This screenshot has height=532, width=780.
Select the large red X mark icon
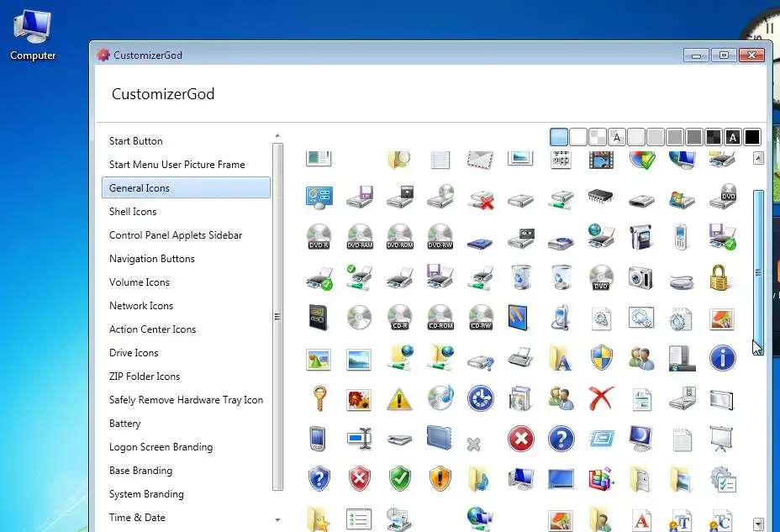click(x=601, y=398)
